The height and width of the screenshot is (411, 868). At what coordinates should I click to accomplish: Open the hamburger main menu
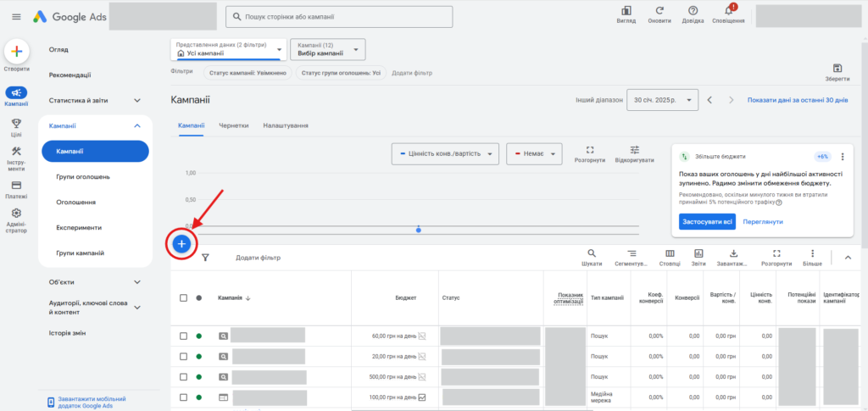(16, 17)
